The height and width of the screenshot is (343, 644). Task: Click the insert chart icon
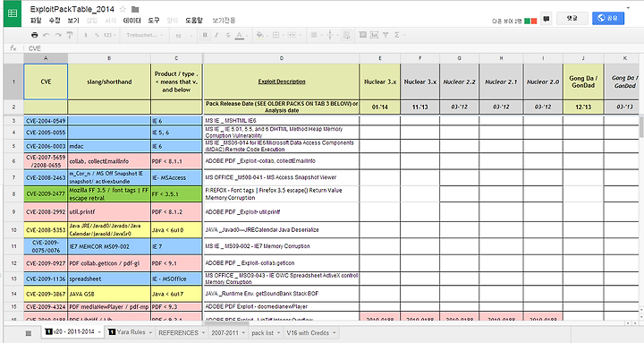374,35
